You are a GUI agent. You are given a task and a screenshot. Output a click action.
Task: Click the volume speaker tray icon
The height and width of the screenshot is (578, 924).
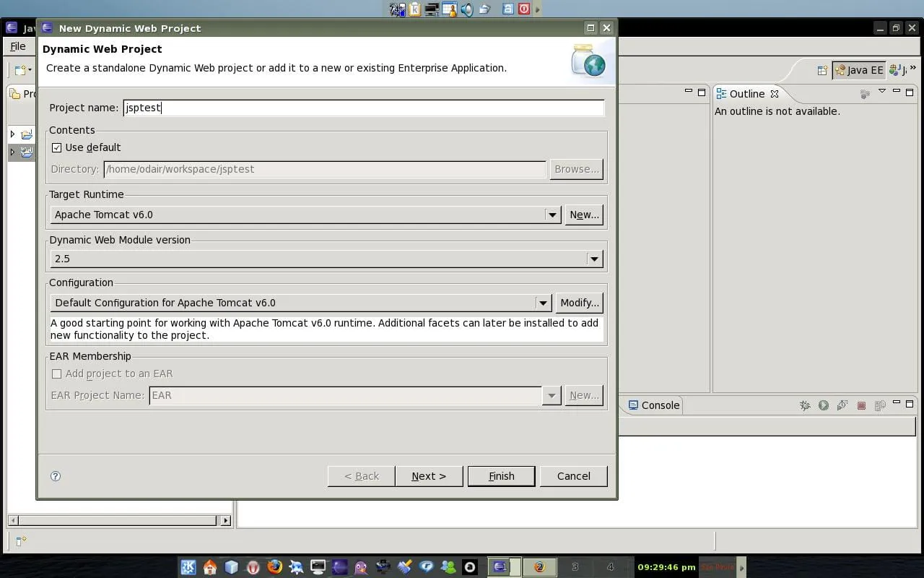(x=467, y=9)
